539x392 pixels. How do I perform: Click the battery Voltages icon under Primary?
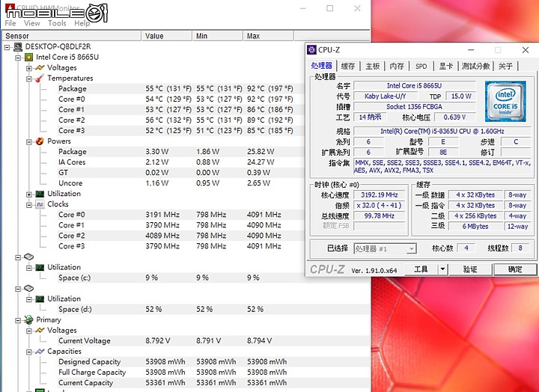click(40, 330)
